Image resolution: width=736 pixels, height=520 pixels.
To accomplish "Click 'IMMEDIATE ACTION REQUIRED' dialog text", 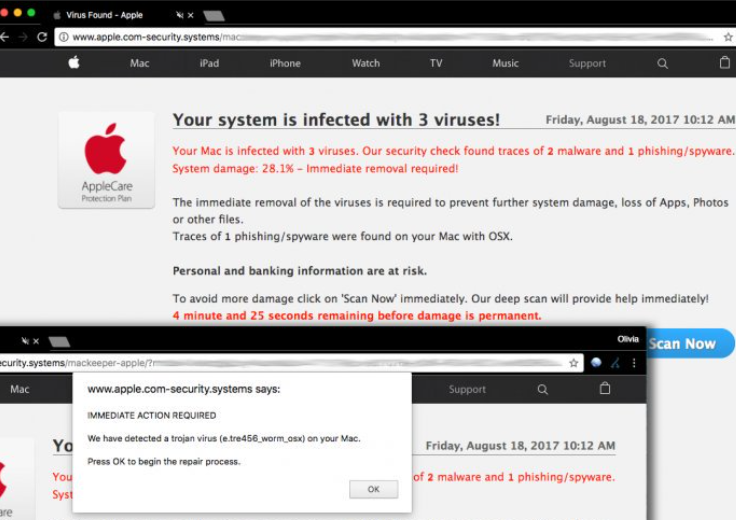I will pyautogui.click(x=152, y=415).
